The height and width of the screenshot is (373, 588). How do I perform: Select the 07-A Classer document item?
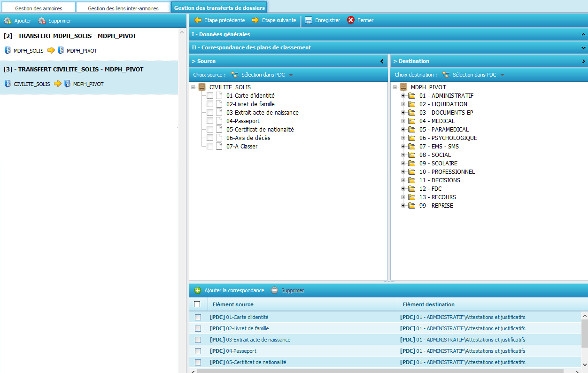tap(241, 147)
